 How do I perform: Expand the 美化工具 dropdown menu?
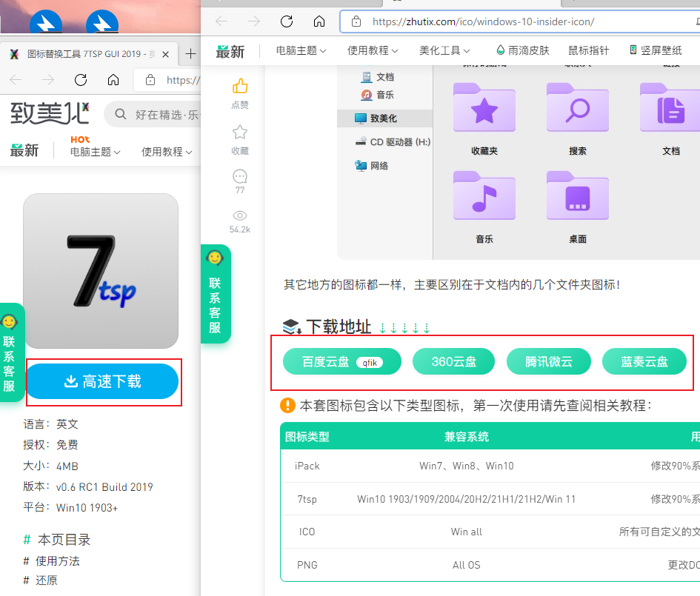(x=444, y=50)
